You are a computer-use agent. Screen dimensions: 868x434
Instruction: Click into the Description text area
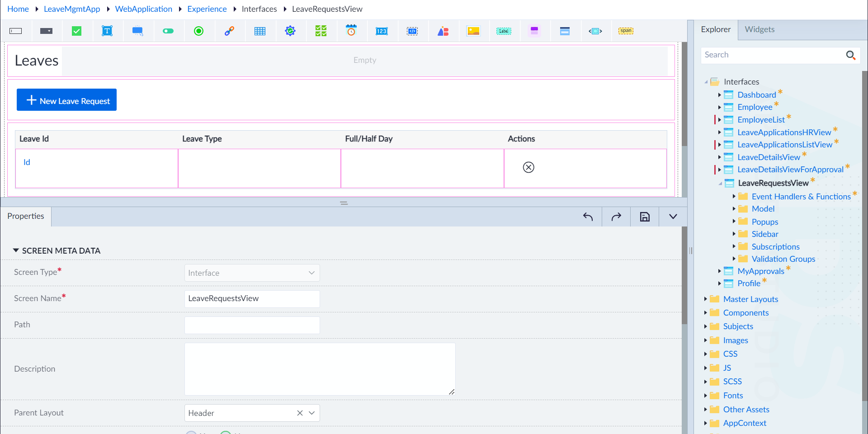tap(320, 369)
